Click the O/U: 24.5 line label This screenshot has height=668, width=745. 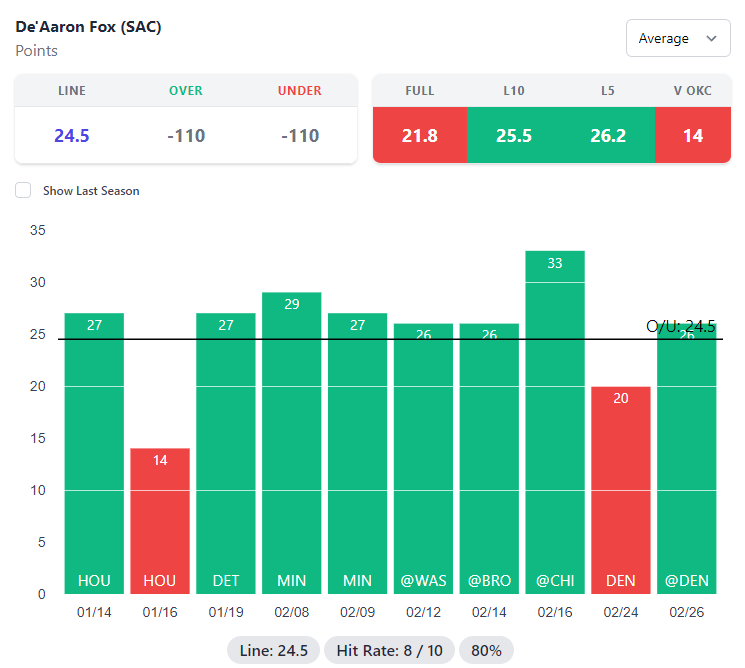[680, 326]
